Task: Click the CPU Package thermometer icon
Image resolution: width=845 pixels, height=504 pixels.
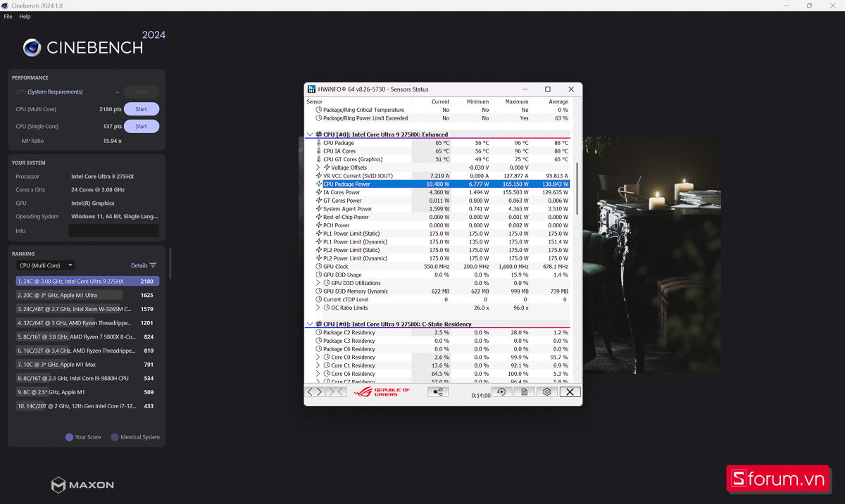Action: point(318,143)
